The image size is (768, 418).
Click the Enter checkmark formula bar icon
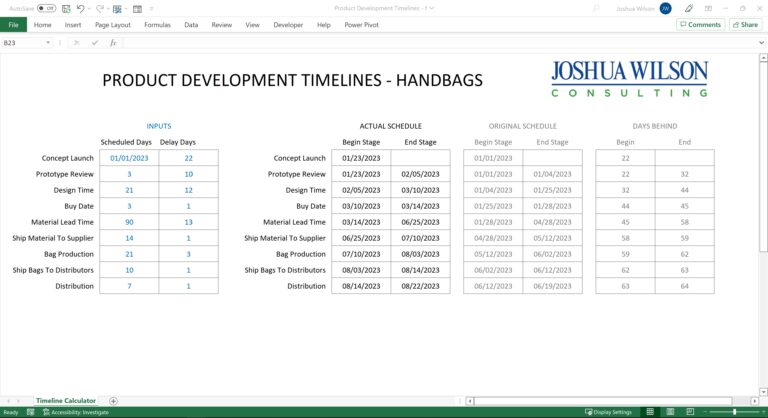click(95, 43)
